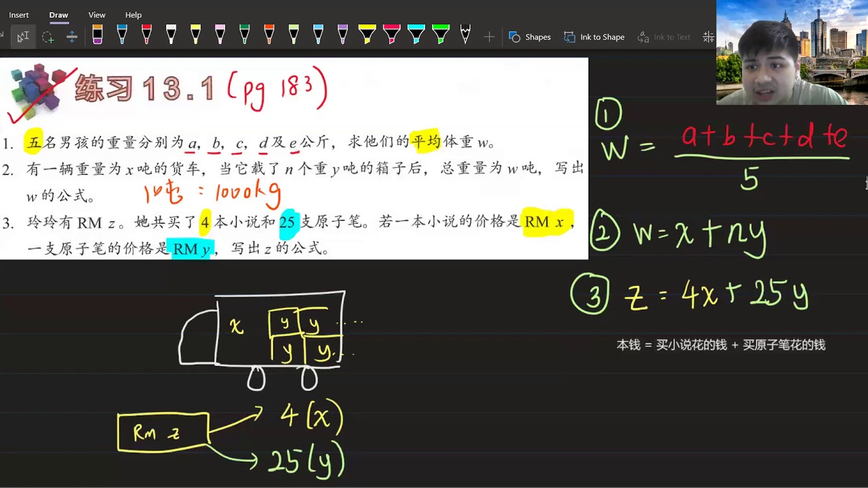
Task: Pick the pink pen
Action: pyautogui.click(x=220, y=35)
